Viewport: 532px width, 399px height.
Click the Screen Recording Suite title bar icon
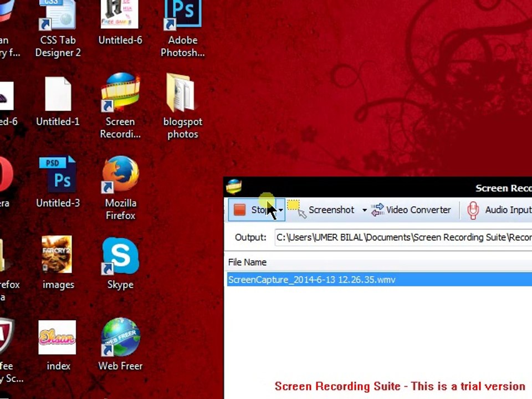coord(234,187)
